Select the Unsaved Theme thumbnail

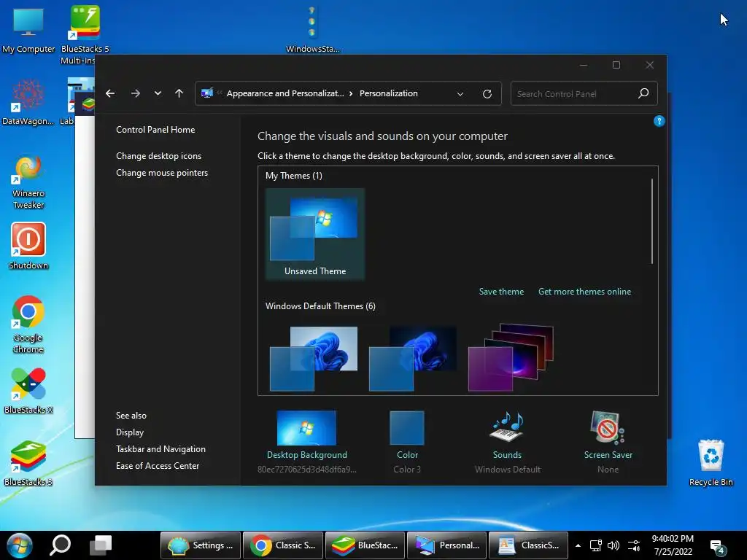(x=315, y=234)
